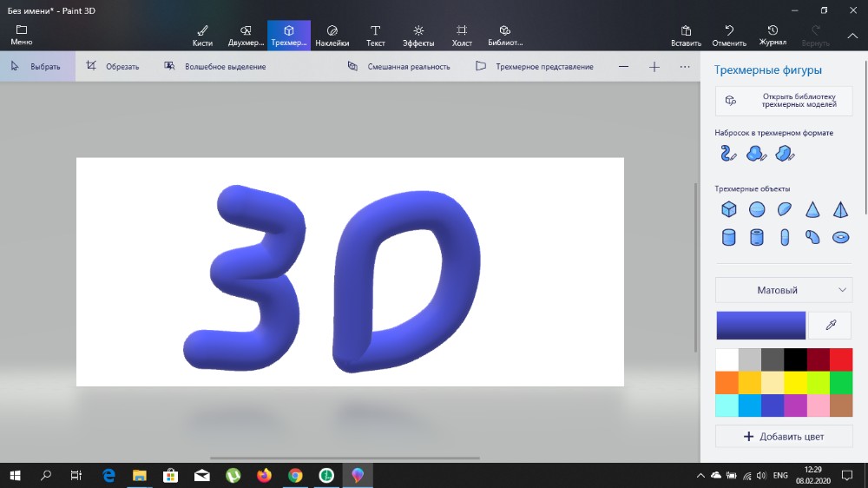Choose the white color swatch
This screenshot has width=868, height=488.
[x=727, y=359]
